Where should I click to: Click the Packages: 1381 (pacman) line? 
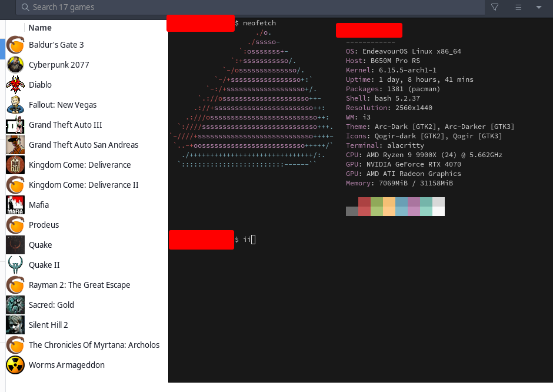(393, 89)
